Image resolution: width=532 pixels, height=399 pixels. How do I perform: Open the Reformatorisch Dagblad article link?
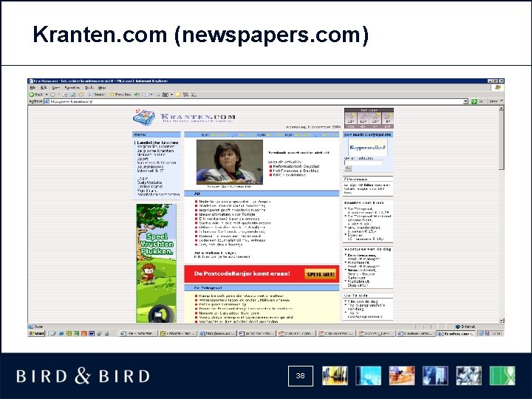296,166
